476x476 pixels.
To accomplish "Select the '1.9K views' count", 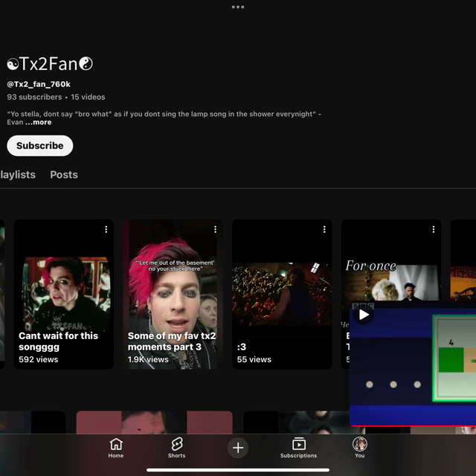I will tap(148, 359).
